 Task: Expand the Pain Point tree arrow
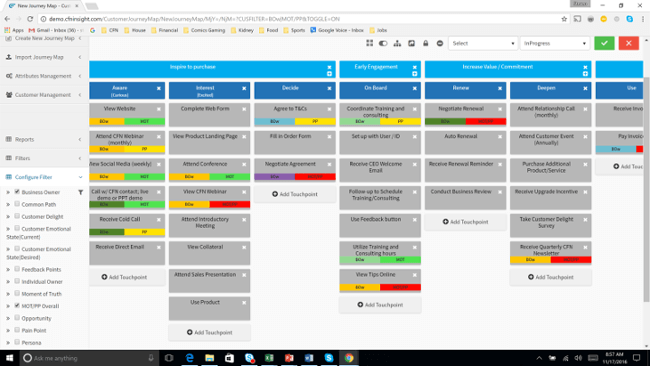click(x=8, y=331)
